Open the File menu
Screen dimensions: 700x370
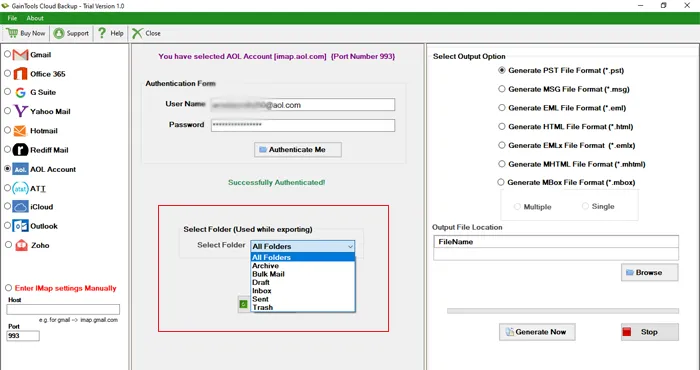[x=12, y=18]
